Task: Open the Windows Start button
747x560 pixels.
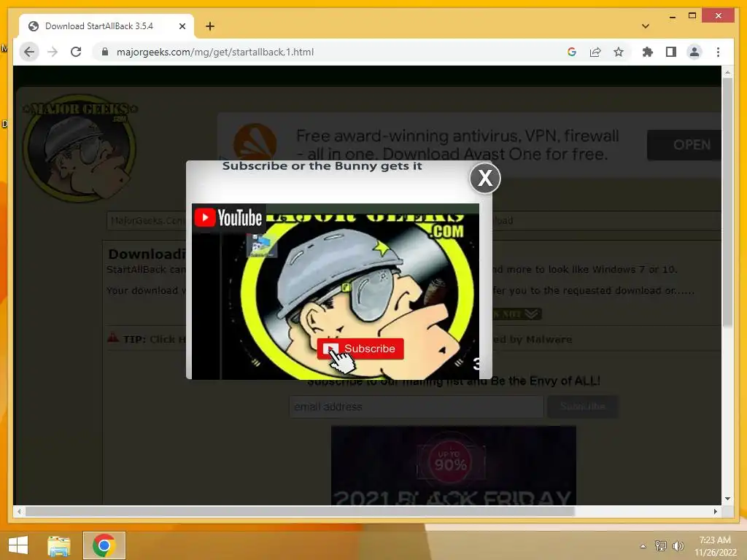Action: 18,545
